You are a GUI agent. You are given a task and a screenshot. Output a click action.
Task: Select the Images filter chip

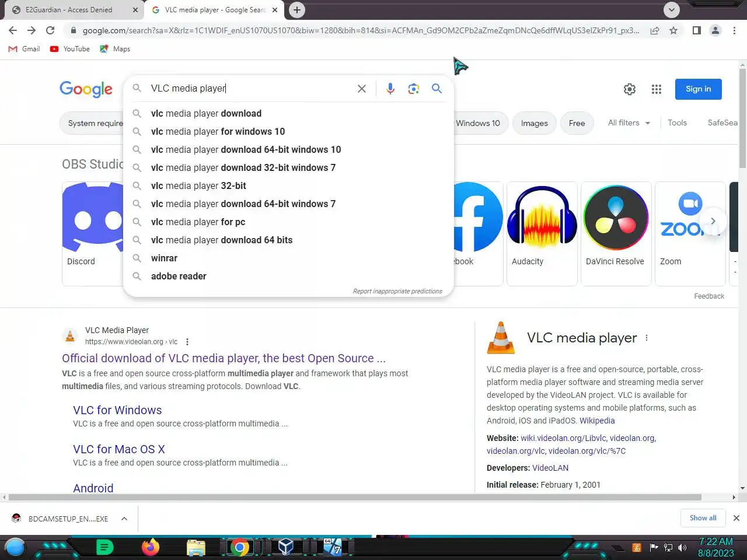click(535, 123)
